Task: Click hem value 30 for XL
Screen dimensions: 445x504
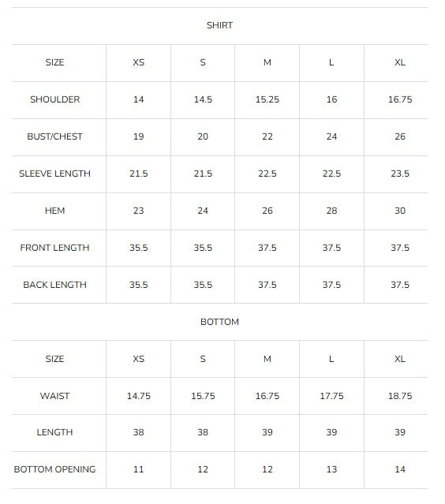Action: click(x=400, y=211)
